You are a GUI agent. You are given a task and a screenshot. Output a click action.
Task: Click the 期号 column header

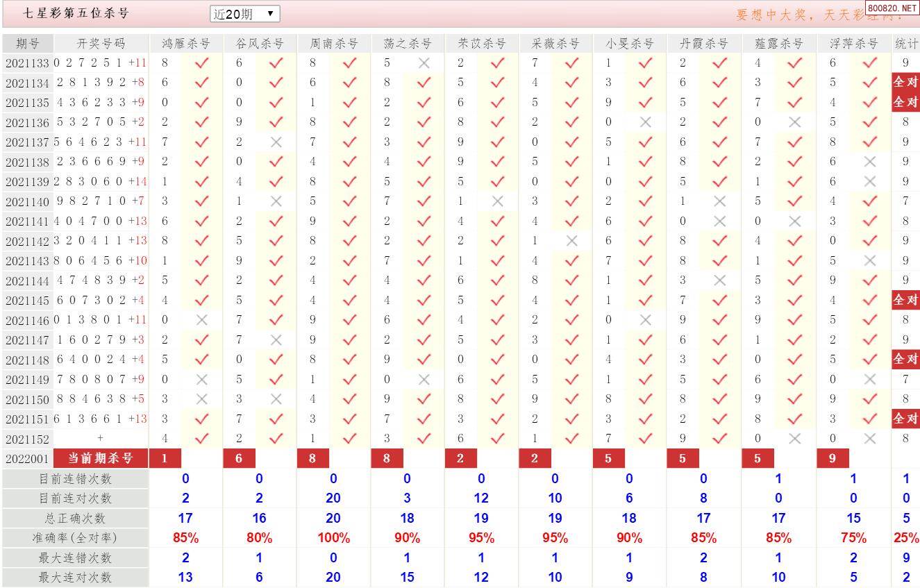(x=28, y=43)
